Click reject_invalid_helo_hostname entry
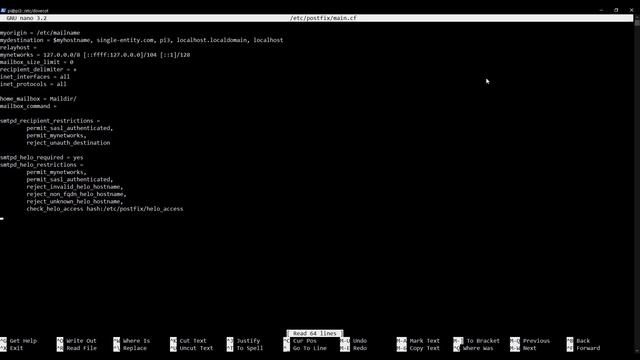Screen dimensions: 640x360 pyautogui.click(x=75, y=187)
